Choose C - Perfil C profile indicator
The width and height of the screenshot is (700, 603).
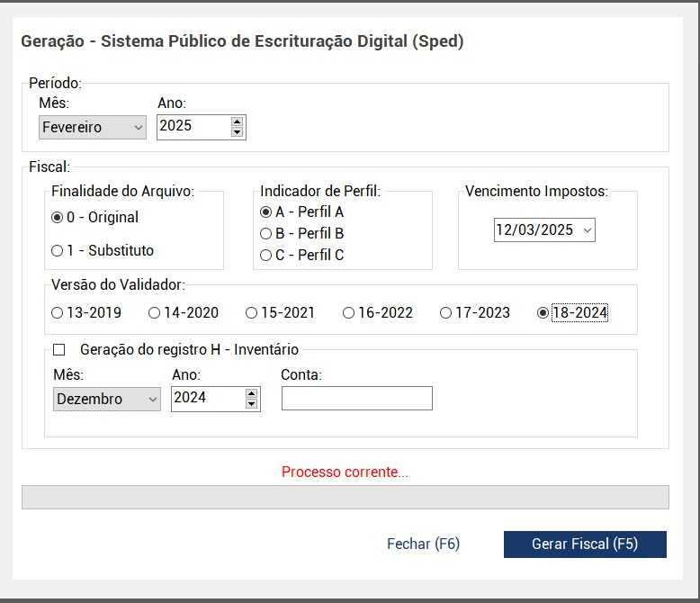(x=265, y=255)
